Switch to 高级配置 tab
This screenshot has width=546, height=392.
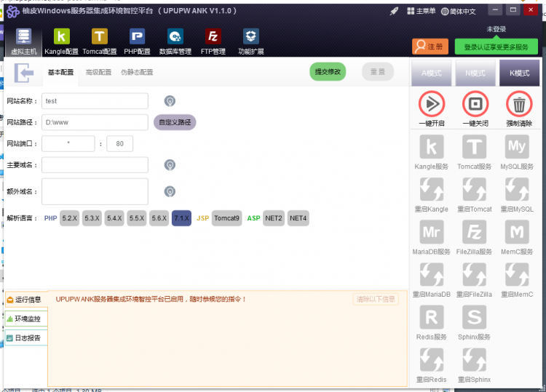98,73
